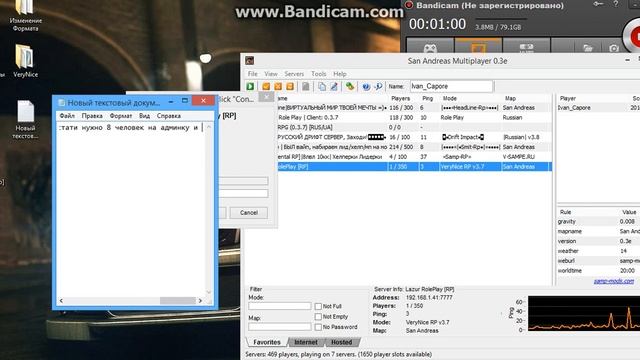Click Bandicam question mark help icon

[616, 4]
